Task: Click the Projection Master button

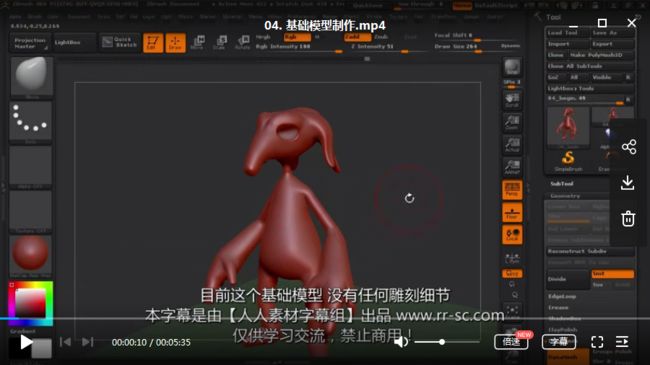Action: [29, 43]
